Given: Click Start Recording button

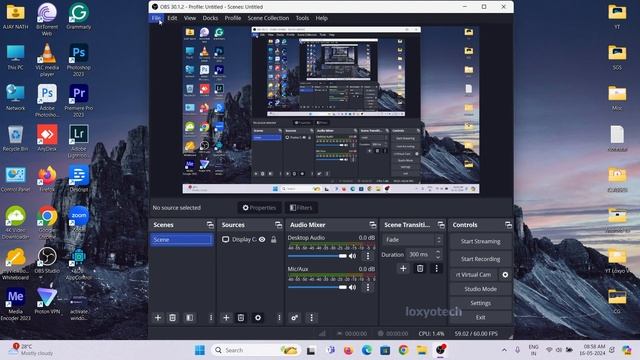Looking at the screenshot, I should [x=480, y=259].
